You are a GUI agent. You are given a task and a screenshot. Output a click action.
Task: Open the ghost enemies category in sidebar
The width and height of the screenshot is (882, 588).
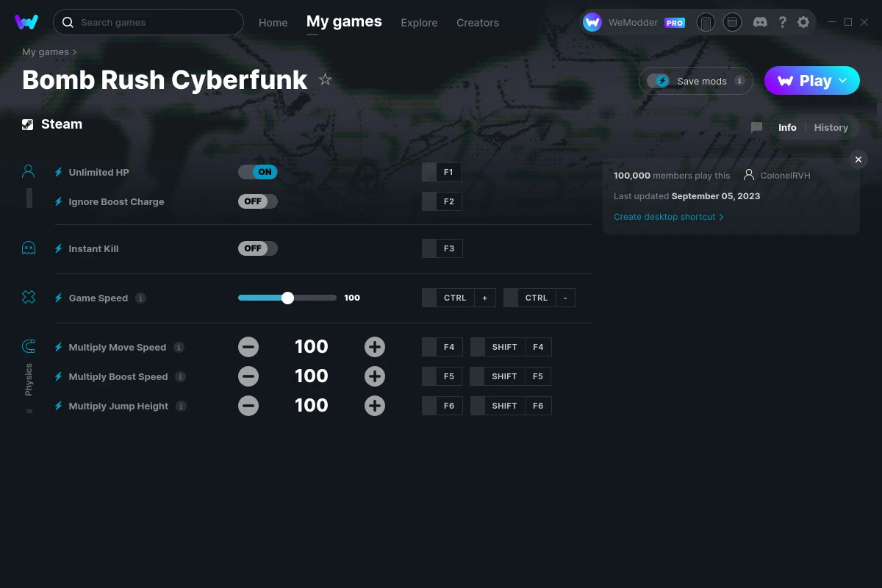pos(28,248)
